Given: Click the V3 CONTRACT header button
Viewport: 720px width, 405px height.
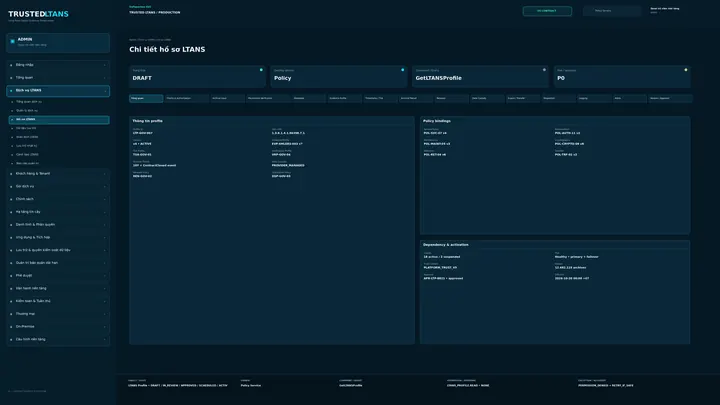Looking at the screenshot, I should click(547, 11).
